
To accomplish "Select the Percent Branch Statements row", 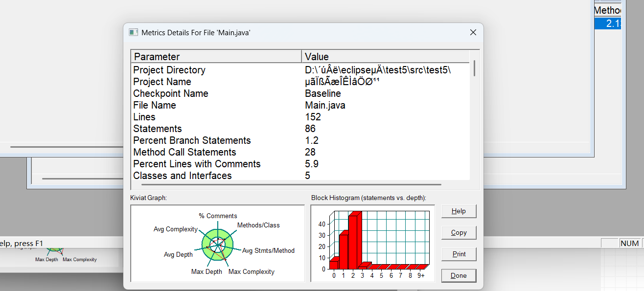I will click(300, 140).
